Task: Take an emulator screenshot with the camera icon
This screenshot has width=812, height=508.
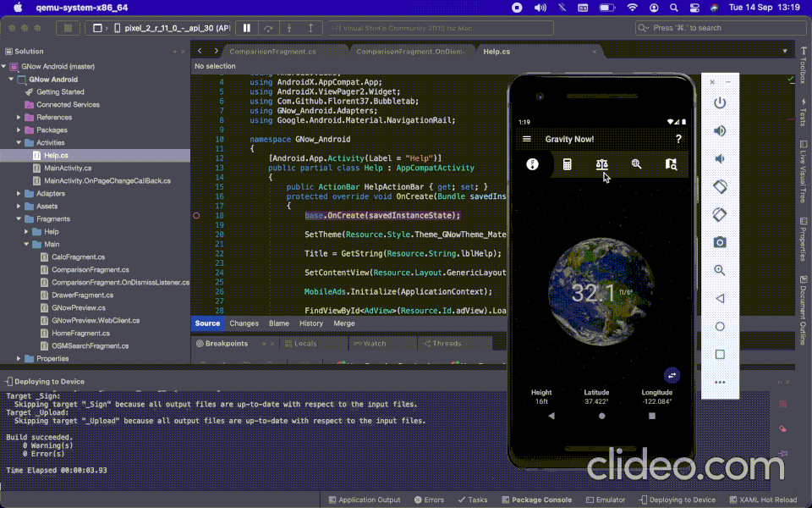Action: [720, 242]
